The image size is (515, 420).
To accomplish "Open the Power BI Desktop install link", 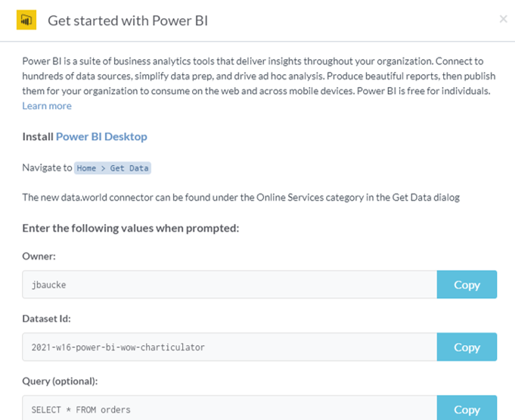I will [x=101, y=137].
